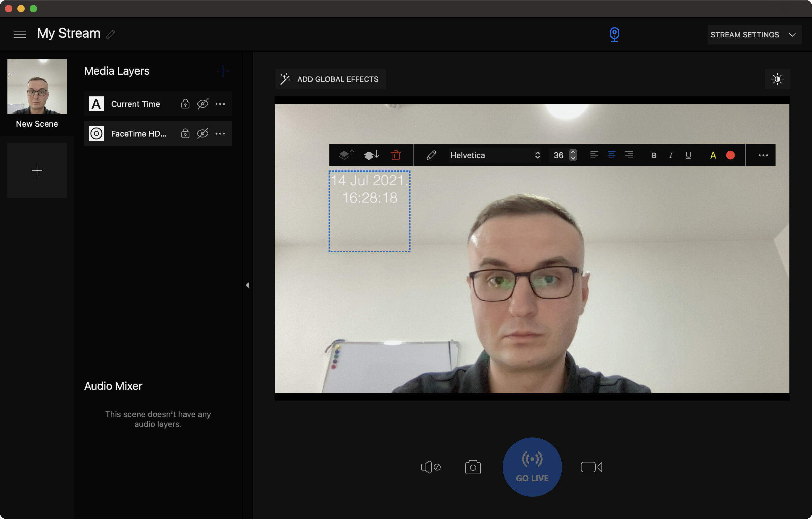Image resolution: width=812 pixels, height=519 pixels.
Task: Move layer up in order
Action: pos(347,155)
